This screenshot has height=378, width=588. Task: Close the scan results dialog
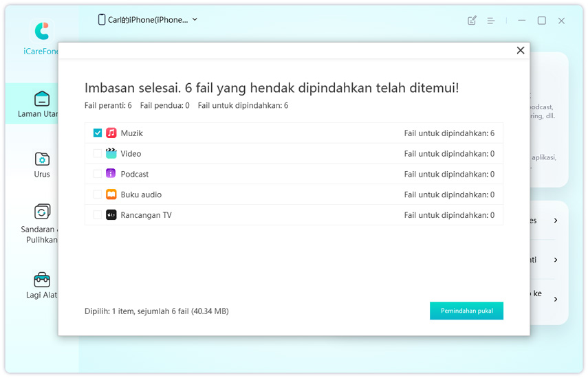(521, 50)
